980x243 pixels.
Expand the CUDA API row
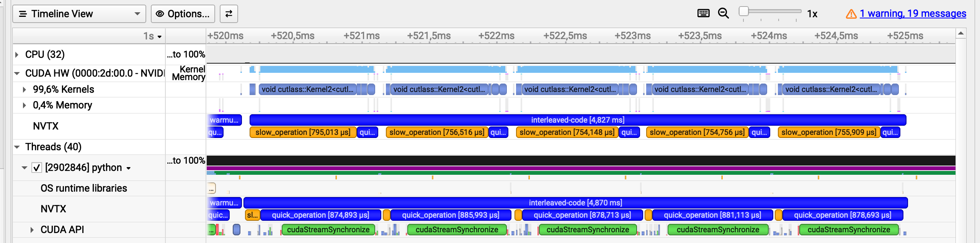click(x=32, y=230)
